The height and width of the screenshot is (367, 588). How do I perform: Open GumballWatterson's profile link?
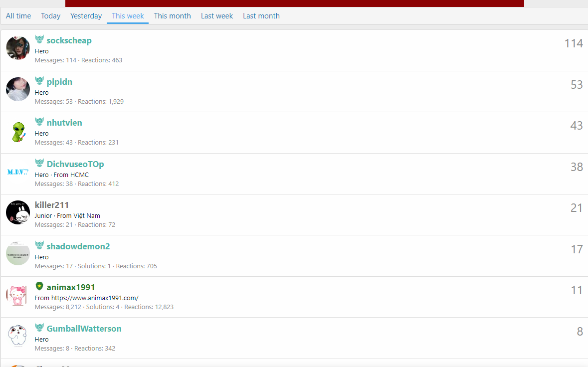84,329
